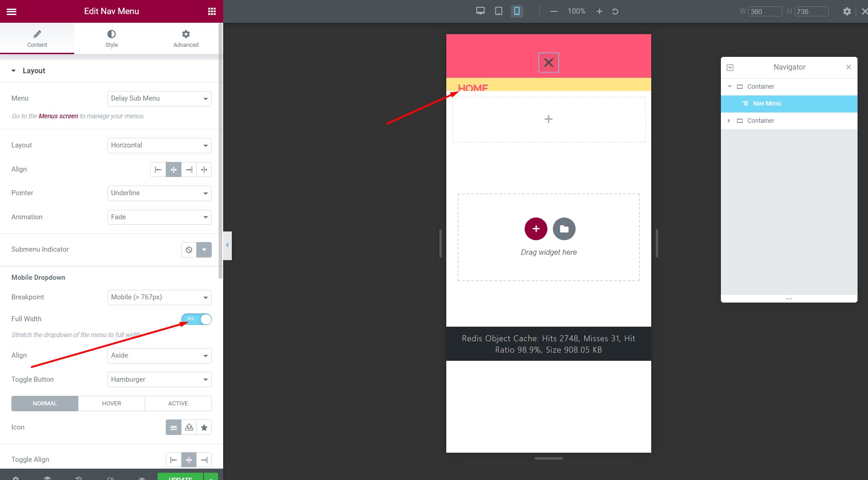
Task: Open the Breakpoint dropdown
Action: (159, 297)
